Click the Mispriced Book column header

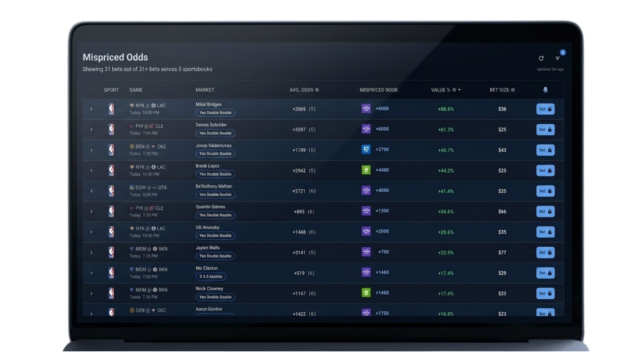click(379, 90)
